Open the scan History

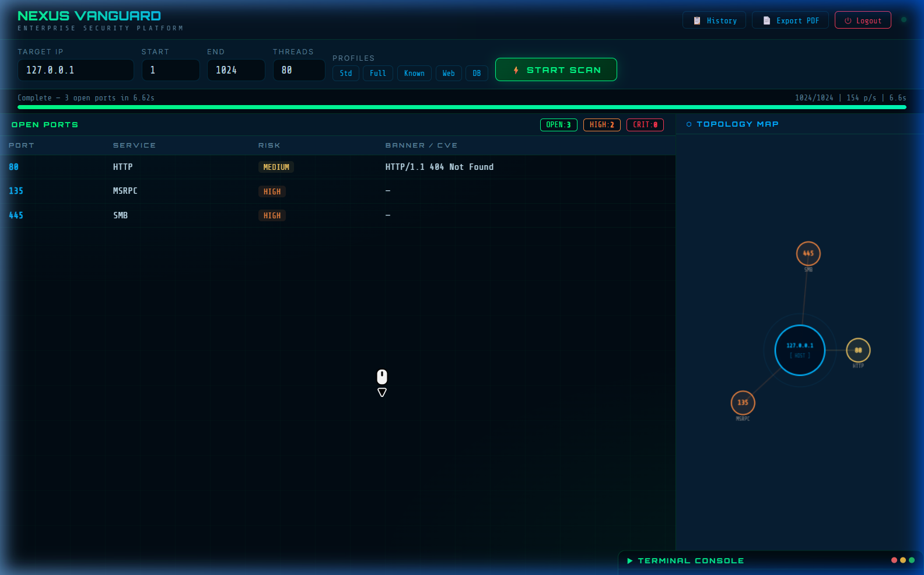pyautogui.click(x=714, y=20)
